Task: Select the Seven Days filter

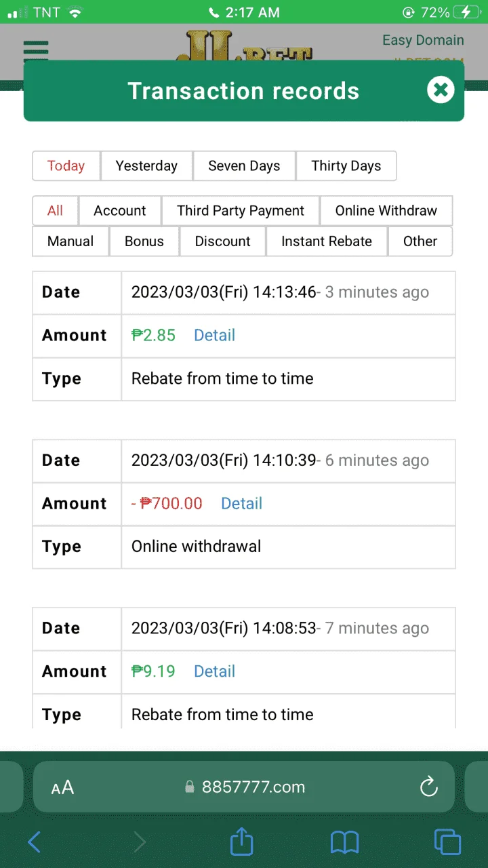Action: click(x=244, y=166)
